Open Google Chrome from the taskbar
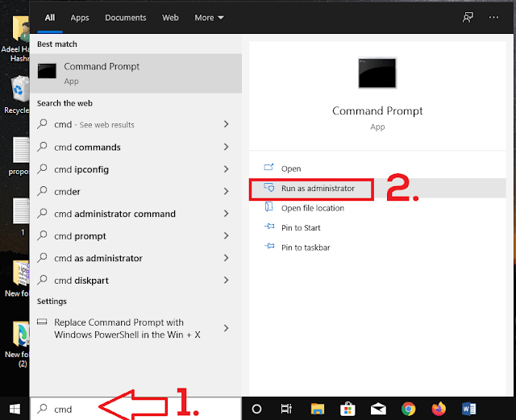516x420 pixels. pos(408,409)
